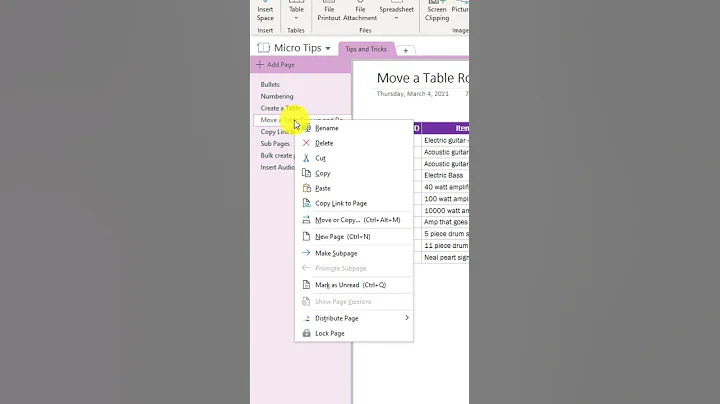
Task: Click Insert Space in the ribbon
Action: coord(265,11)
